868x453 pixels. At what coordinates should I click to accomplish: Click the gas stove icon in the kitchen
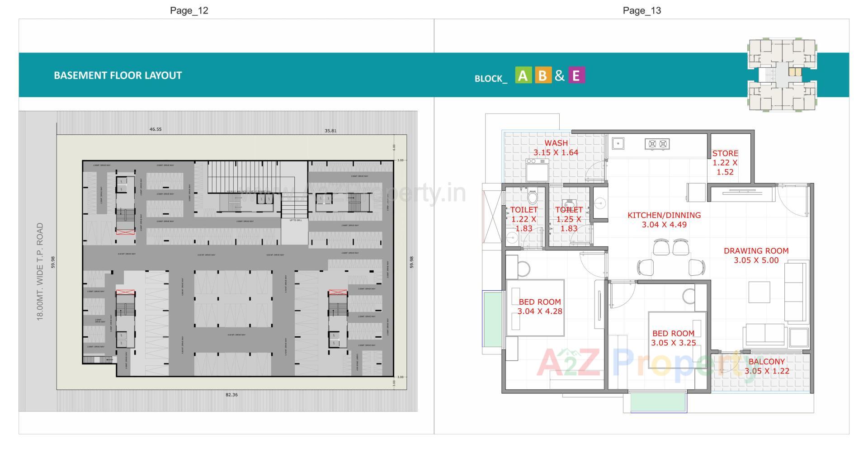pos(656,144)
